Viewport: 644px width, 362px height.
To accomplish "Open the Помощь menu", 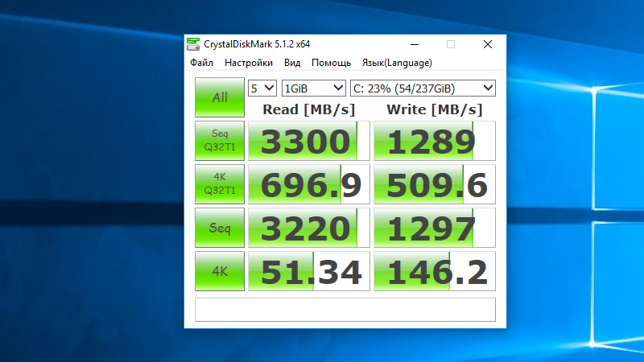I will (331, 63).
